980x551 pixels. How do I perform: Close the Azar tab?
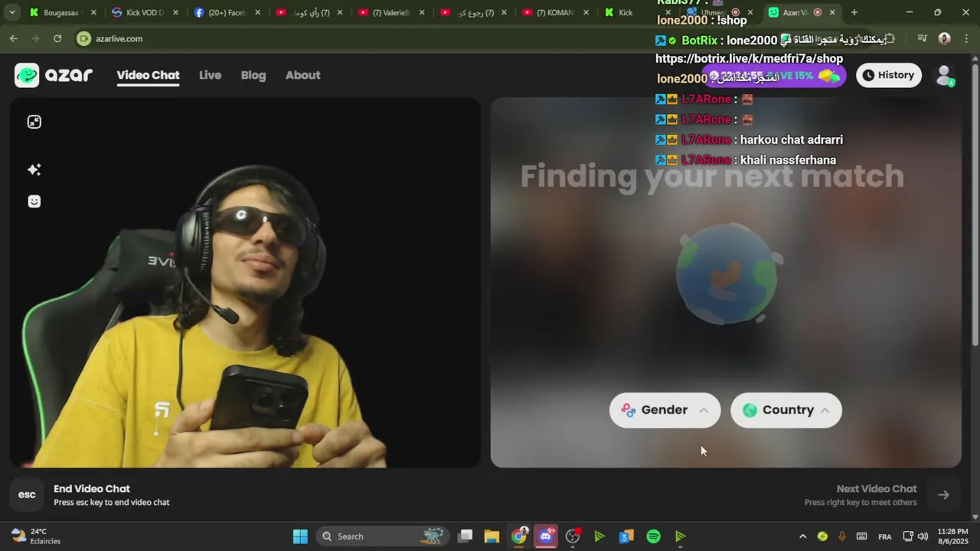[832, 12]
